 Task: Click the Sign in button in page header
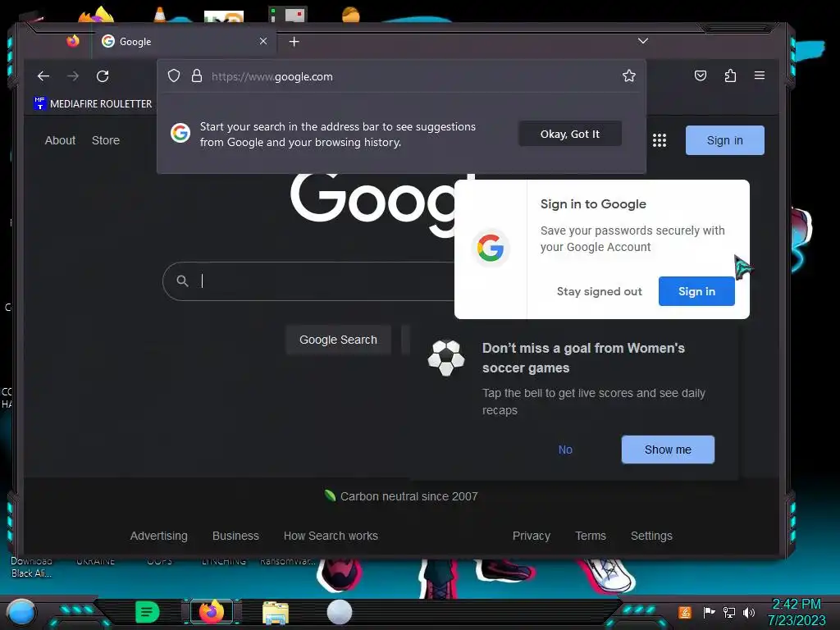[725, 140]
